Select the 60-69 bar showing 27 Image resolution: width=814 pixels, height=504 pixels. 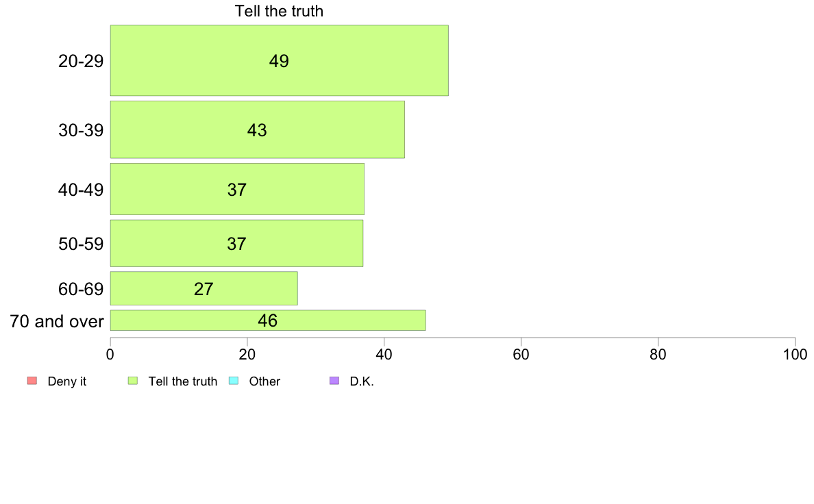coord(204,288)
